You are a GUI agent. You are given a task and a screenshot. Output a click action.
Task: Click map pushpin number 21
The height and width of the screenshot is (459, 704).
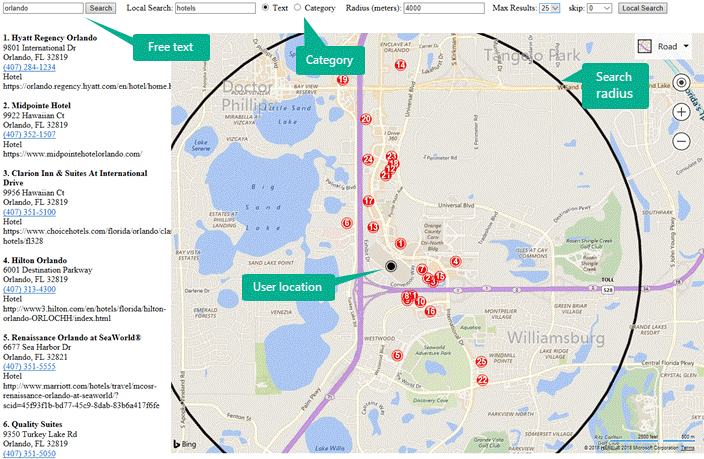pos(385,176)
